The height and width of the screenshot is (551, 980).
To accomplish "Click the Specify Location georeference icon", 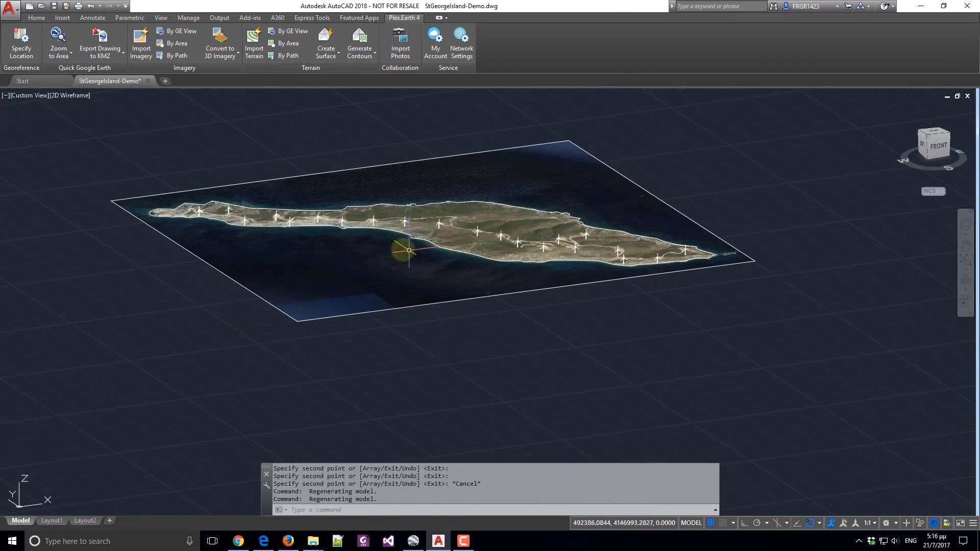I will pyautogui.click(x=21, y=36).
